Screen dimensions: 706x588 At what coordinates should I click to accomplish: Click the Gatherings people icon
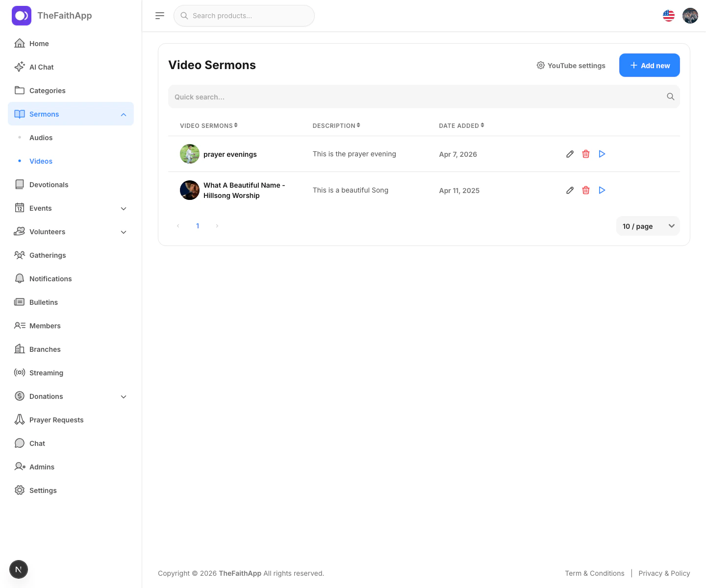(20, 255)
